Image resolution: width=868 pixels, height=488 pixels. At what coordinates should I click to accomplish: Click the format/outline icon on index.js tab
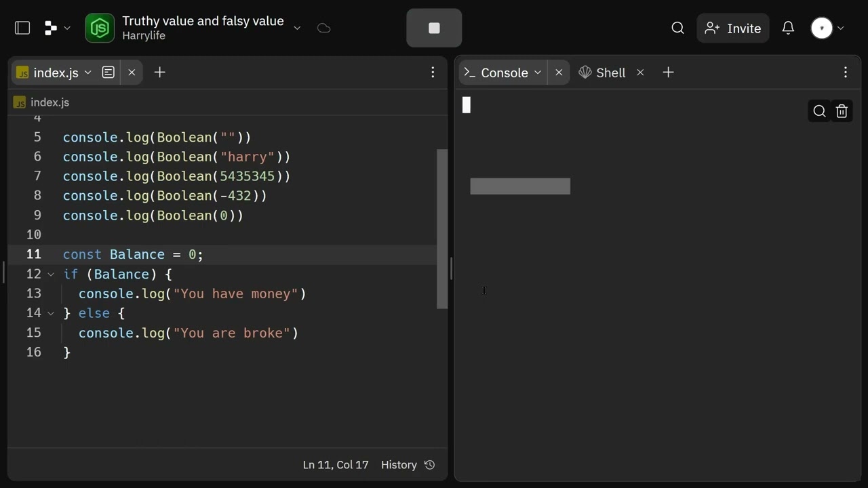tap(108, 73)
